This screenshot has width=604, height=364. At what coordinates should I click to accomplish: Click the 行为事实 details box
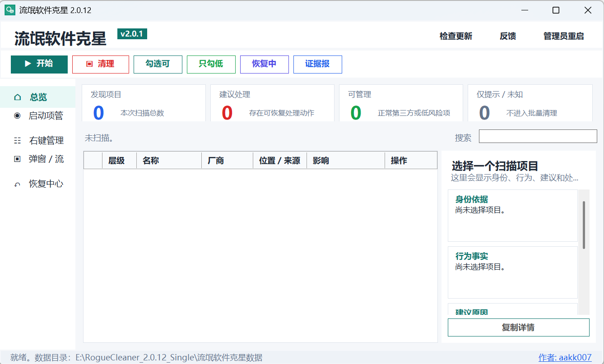click(513, 272)
